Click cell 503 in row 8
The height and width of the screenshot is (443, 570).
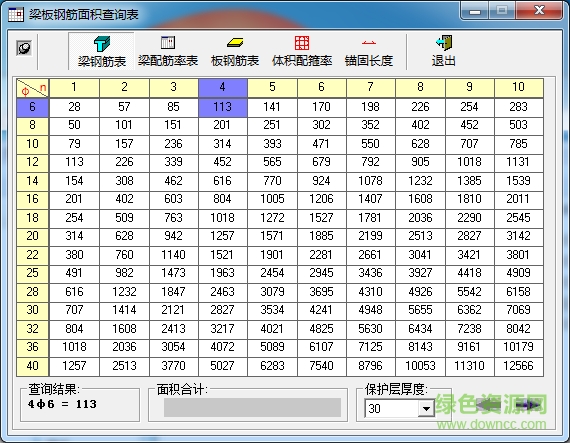pyautogui.click(x=518, y=125)
